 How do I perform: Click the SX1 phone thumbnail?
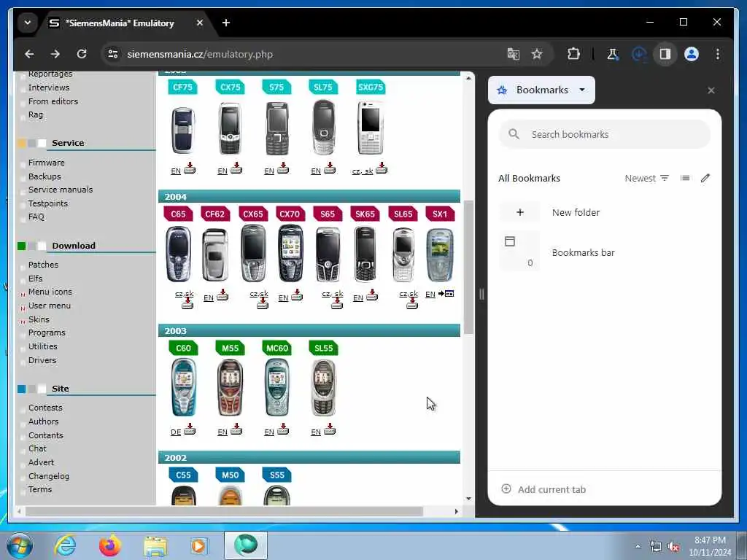[x=440, y=254]
